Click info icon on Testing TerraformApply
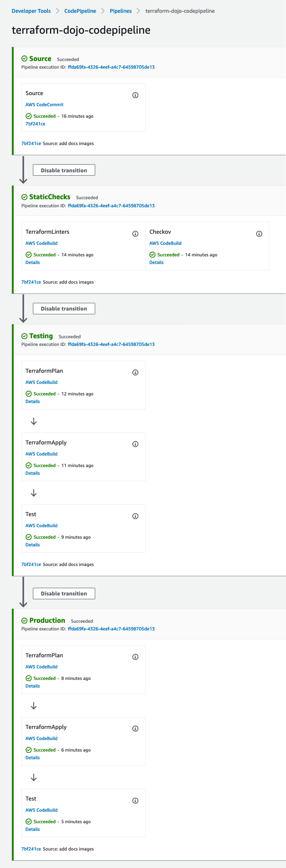 (135, 444)
